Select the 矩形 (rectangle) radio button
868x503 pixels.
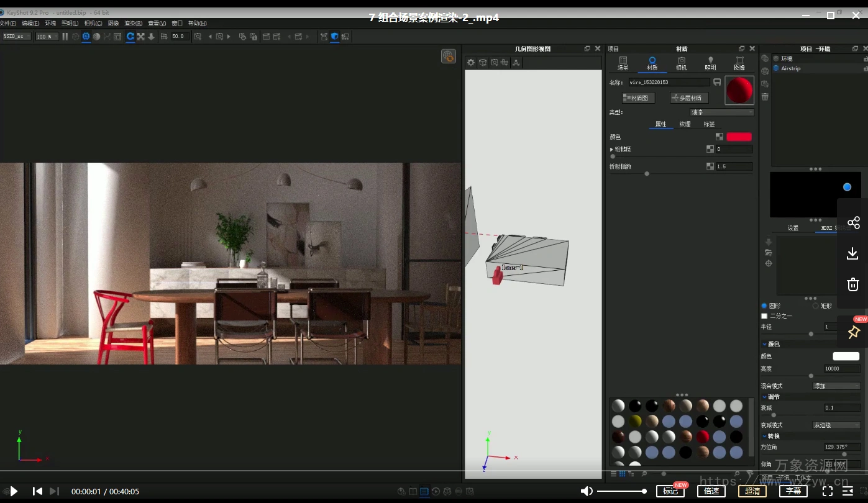[x=815, y=306]
